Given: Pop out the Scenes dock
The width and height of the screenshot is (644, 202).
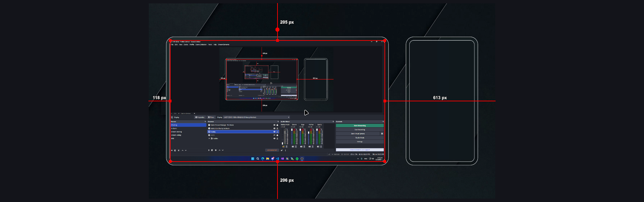Looking at the screenshot, I should tap(205, 121).
